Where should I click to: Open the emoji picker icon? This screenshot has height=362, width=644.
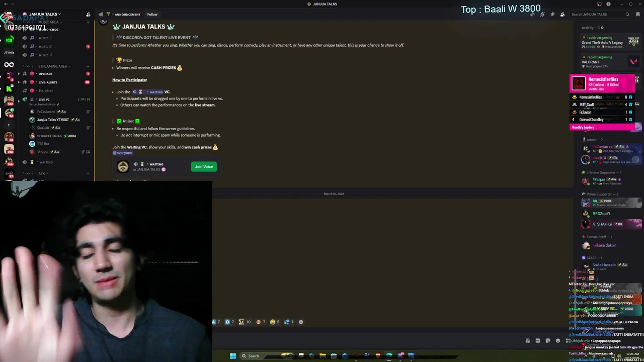pyautogui.click(x=558, y=341)
